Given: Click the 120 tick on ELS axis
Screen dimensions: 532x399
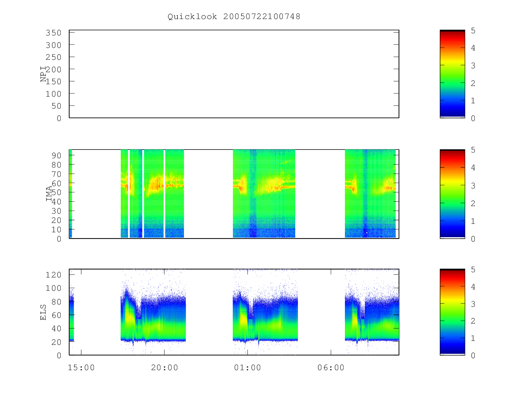Looking at the screenshot, I should coord(53,274).
